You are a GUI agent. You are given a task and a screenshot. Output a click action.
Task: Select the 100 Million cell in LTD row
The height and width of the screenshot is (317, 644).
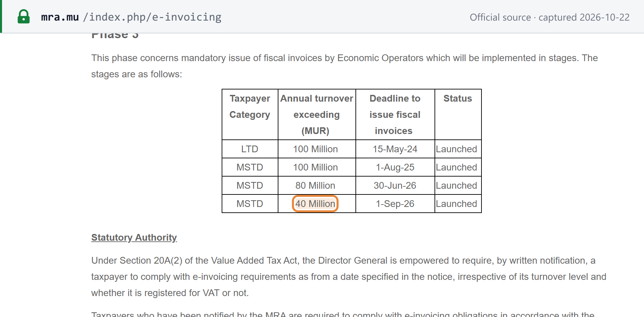[x=317, y=149]
